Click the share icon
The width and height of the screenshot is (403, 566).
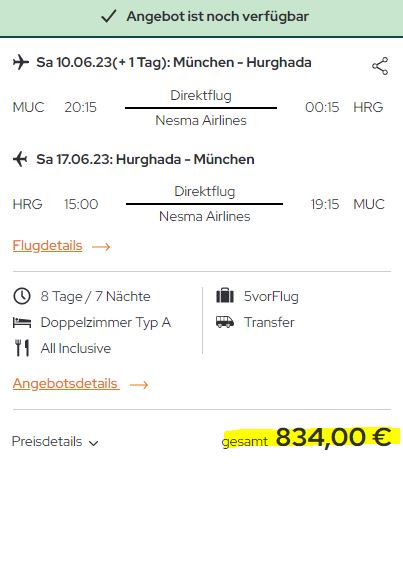pos(380,66)
